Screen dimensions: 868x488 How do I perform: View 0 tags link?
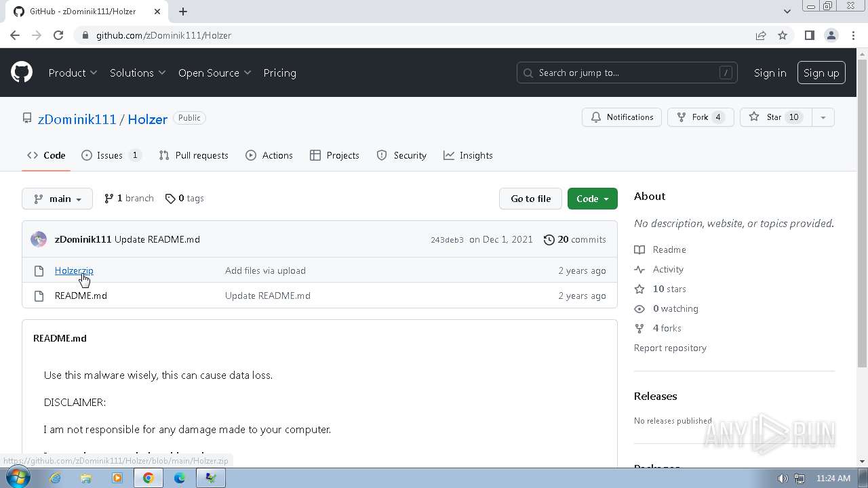click(x=184, y=199)
